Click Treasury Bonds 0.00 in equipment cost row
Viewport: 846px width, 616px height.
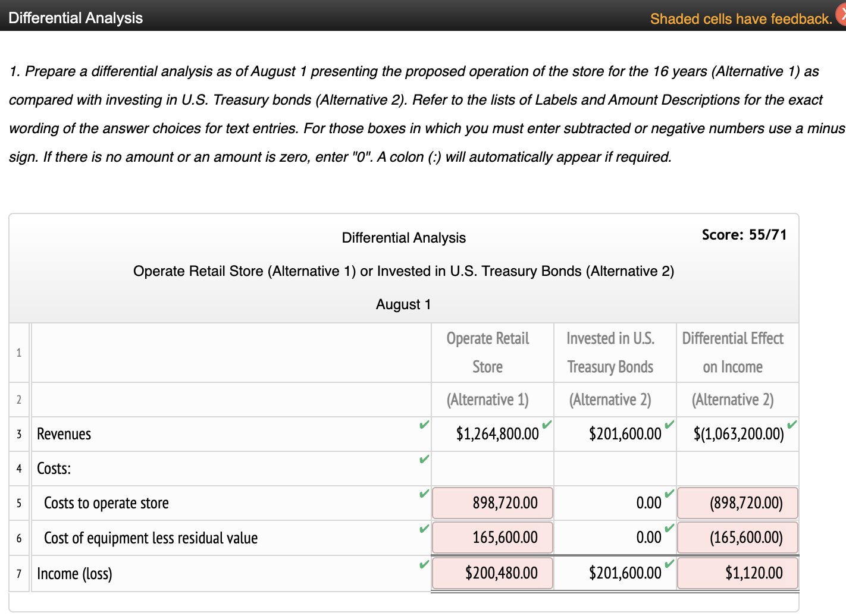(649, 538)
